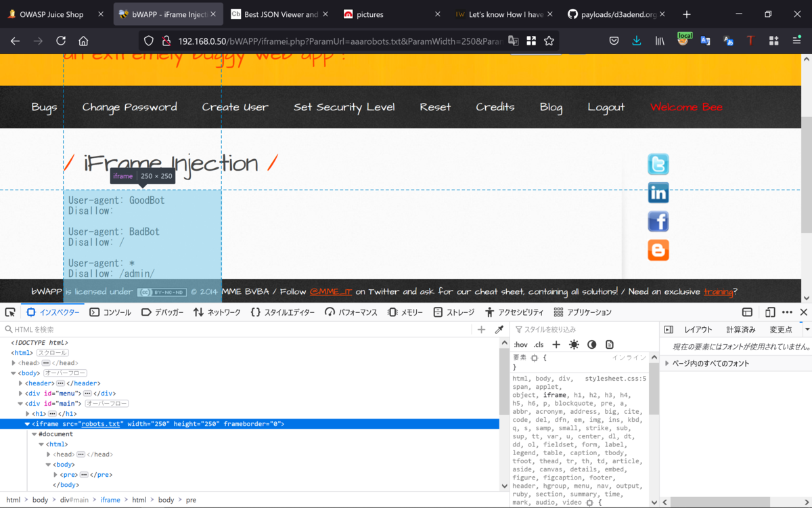Open the LinkedIn social icon
812x508 pixels.
(x=658, y=193)
